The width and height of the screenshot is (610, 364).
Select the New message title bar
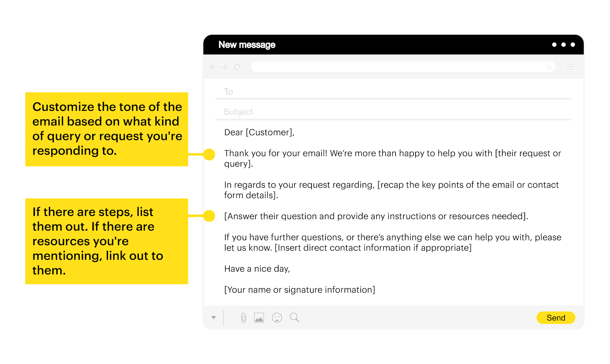tap(247, 44)
